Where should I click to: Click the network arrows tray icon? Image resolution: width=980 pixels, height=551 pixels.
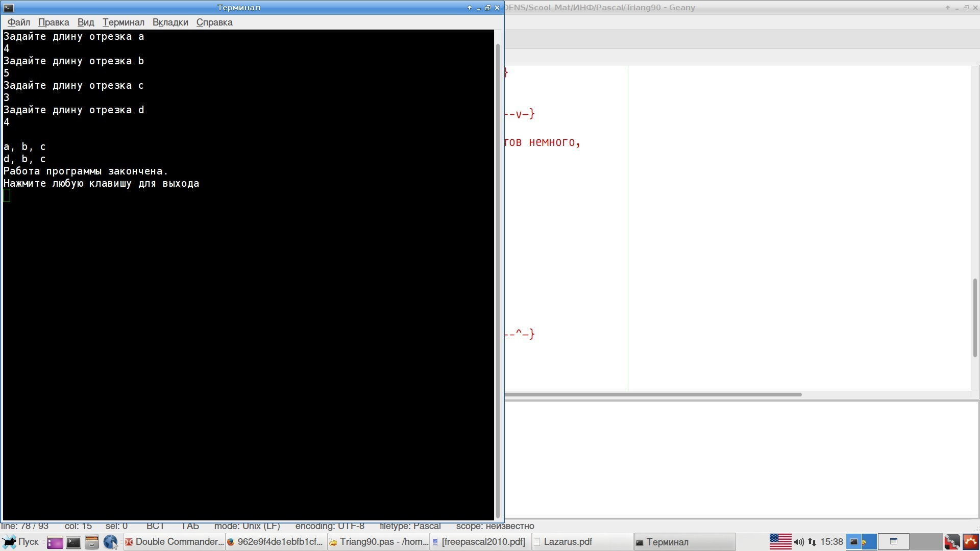[x=812, y=542]
